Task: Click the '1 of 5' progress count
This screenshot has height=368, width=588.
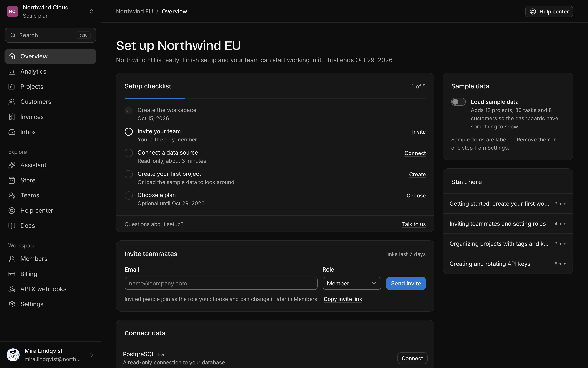Action: (418, 86)
